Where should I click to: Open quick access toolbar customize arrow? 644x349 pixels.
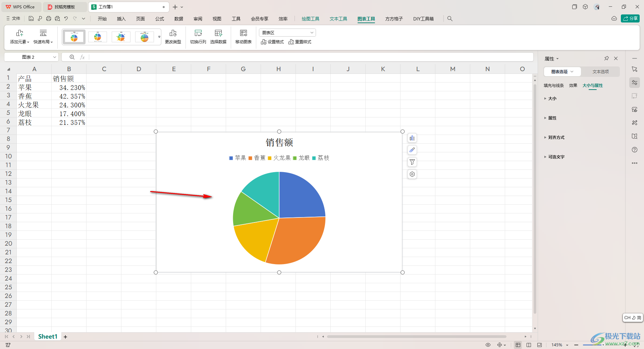tap(84, 19)
